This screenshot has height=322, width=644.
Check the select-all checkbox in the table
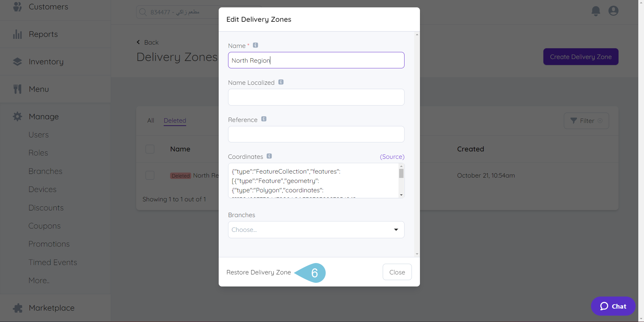(150, 149)
